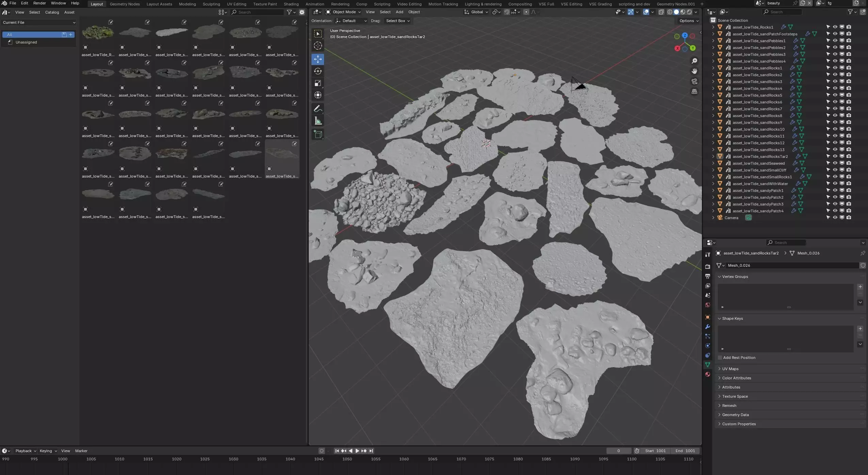Open the Object Mode dropdown
Viewport: 868px width, 475px height.
(x=343, y=12)
